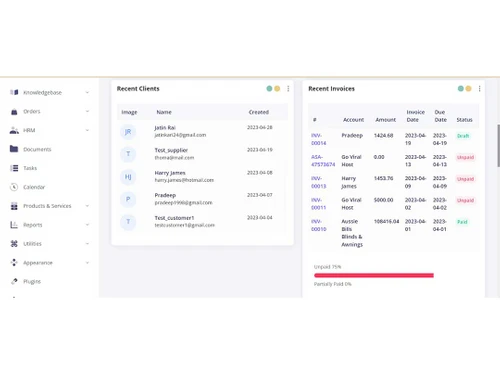Click the Plugins plug icon
Viewport: 500px width, 375px height.
click(x=14, y=281)
